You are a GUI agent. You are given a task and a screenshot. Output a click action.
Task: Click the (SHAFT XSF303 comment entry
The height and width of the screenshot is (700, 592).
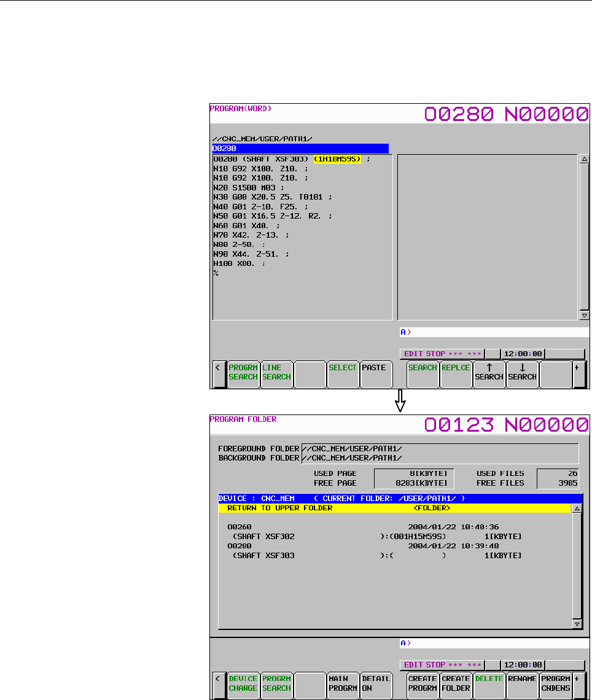coord(263,556)
